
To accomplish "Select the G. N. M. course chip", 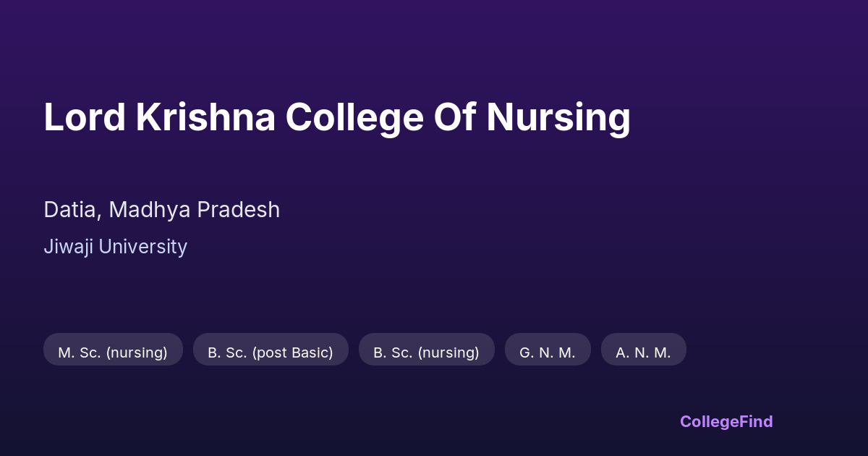I will tap(548, 352).
